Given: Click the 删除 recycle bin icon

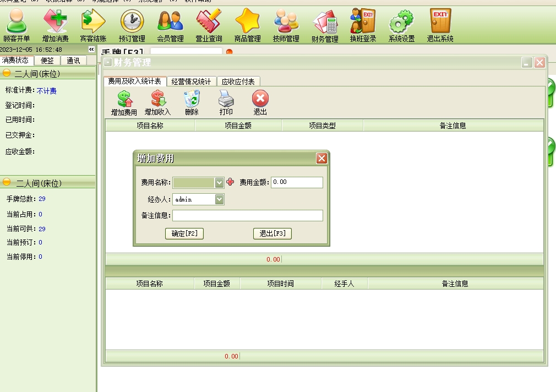Looking at the screenshot, I should [192, 102].
